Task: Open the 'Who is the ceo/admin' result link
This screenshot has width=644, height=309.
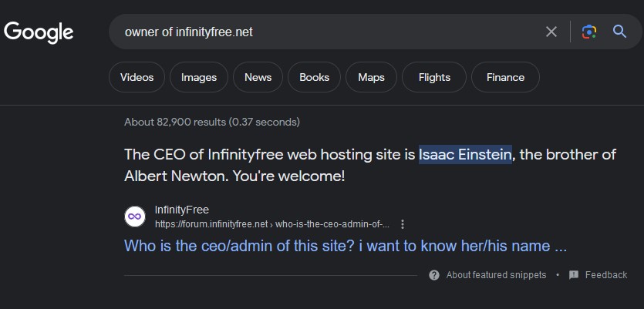Action: tap(346, 246)
